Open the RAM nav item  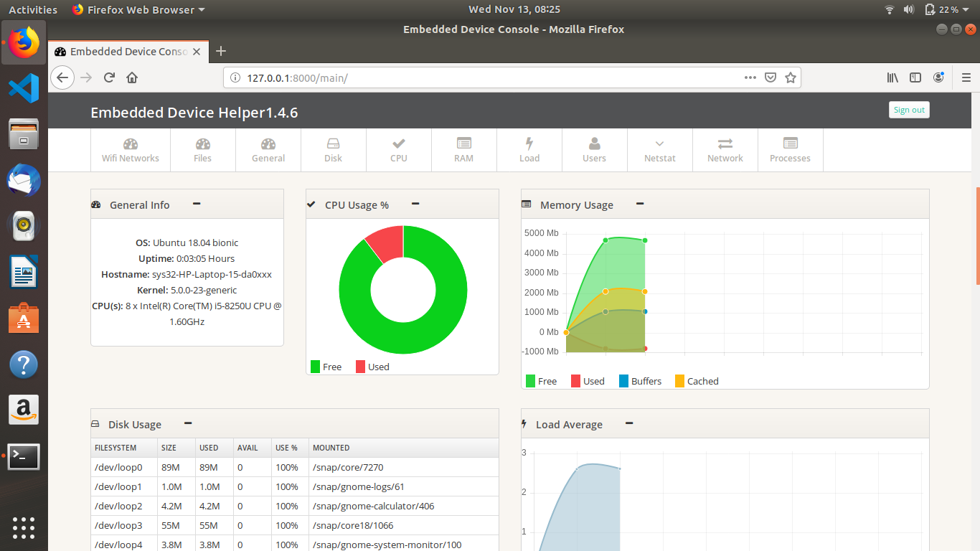464,150
